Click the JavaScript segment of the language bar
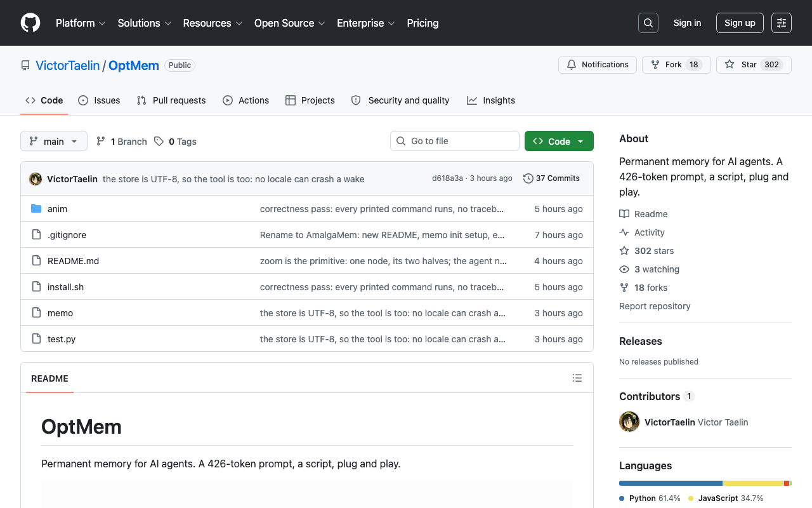Screen dimensions: 812x508 click(x=754, y=483)
